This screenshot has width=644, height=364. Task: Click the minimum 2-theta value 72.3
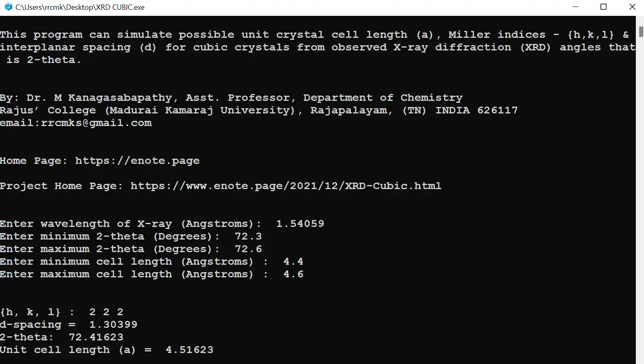tap(248, 236)
